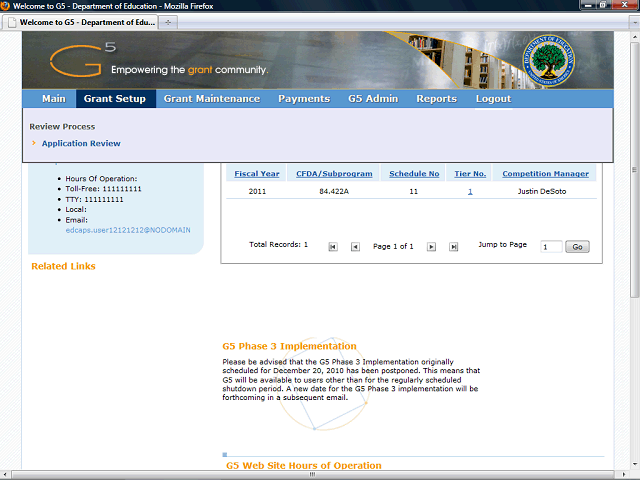Click the scroll right arrow of horizontal scrollbar
Screen dimensions: 640x480
click(x=623, y=474)
